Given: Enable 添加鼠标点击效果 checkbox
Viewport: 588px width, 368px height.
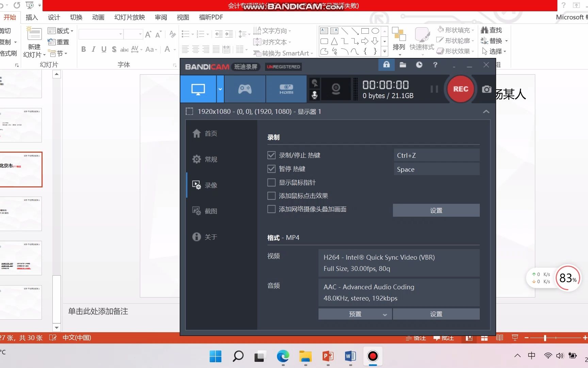Looking at the screenshot, I should pos(271,196).
